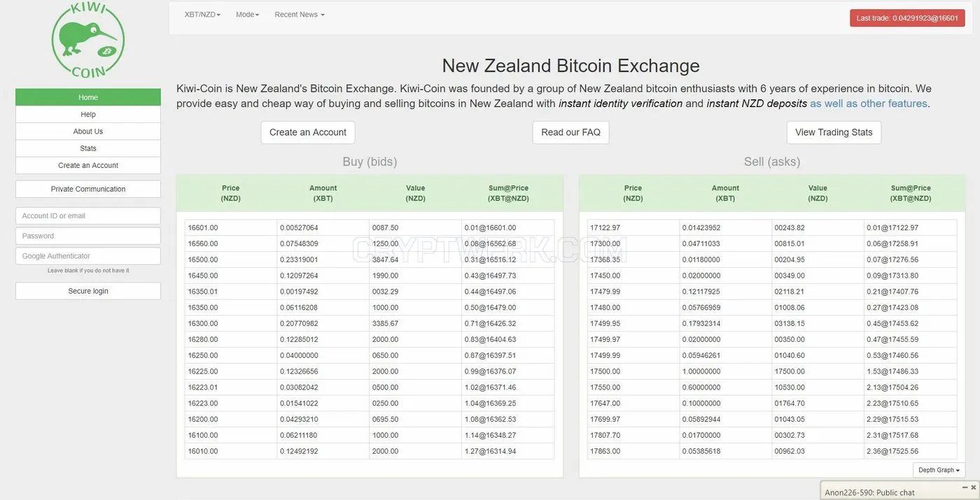Open the Recent News dropdown
Screen dimensions: 980x500
point(300,15)
